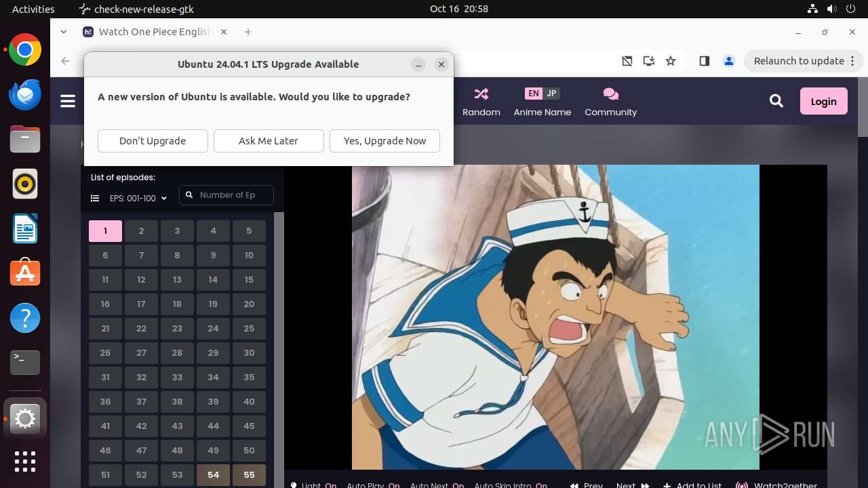The height and width of the screenshot is (488, 868).
Task: Show Applications grid in the dock
Action: coord(25,462)
